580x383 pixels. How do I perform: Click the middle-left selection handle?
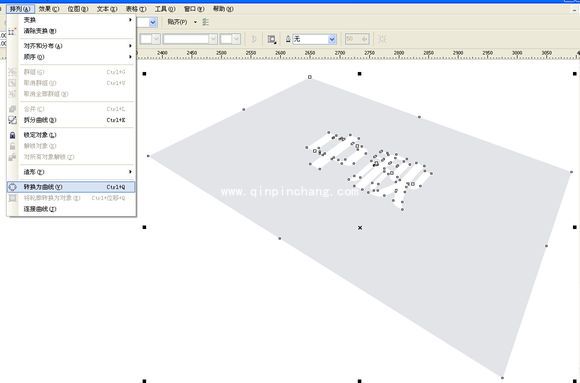pyautogui.click(x=145, y=227)
